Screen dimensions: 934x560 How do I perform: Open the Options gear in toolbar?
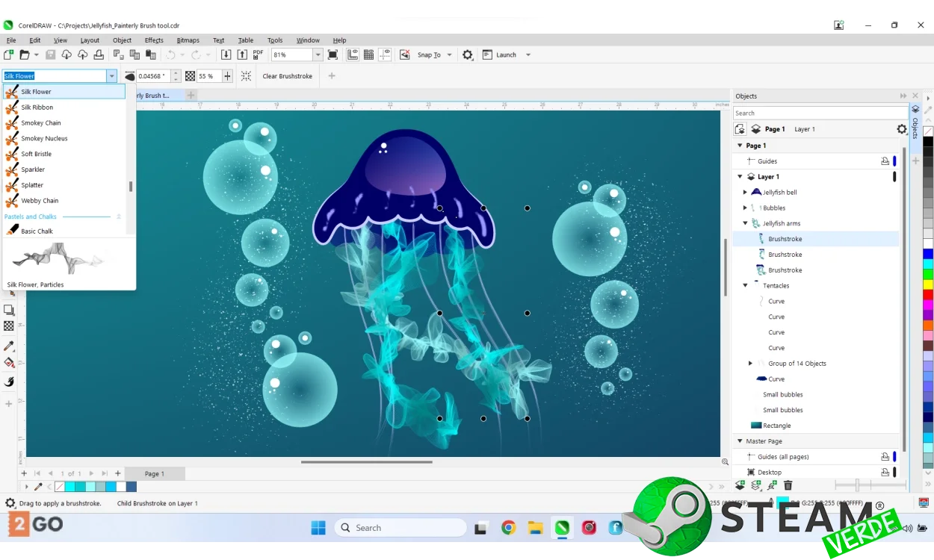point(468,55)
